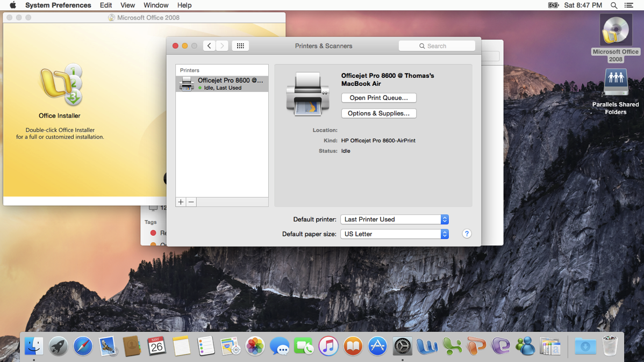The height and width of the screenshot is (362, 644).
Task: Show all preferences grid button
Action: click(x=240, y=46)
